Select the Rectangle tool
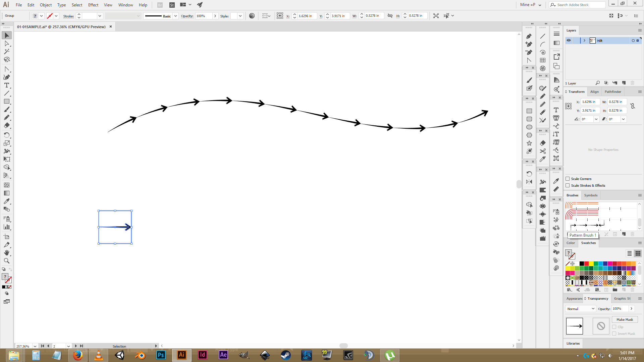 coord(6,102)
